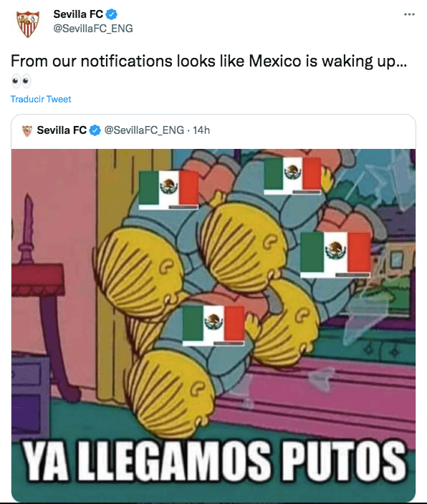Viewport: 427px width, 504px height.
Task: Click the tweet text mentioning Mexico
Action: (208, 61)
